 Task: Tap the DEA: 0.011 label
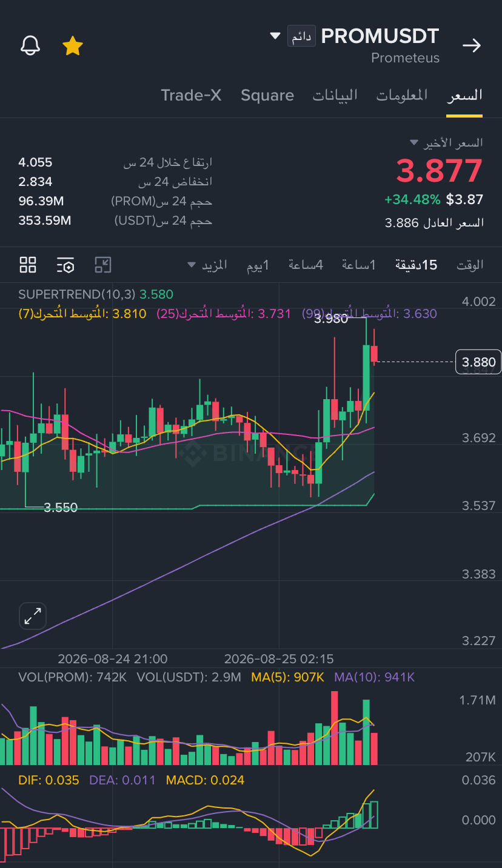click(x=122, y=780)
